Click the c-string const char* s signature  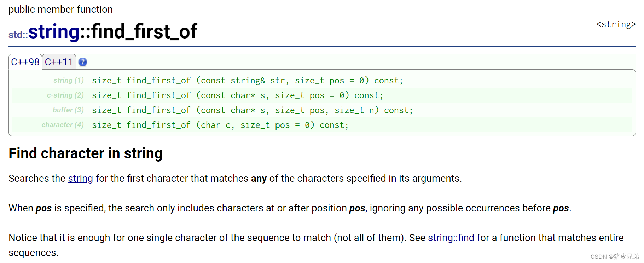tap(238, 95)
